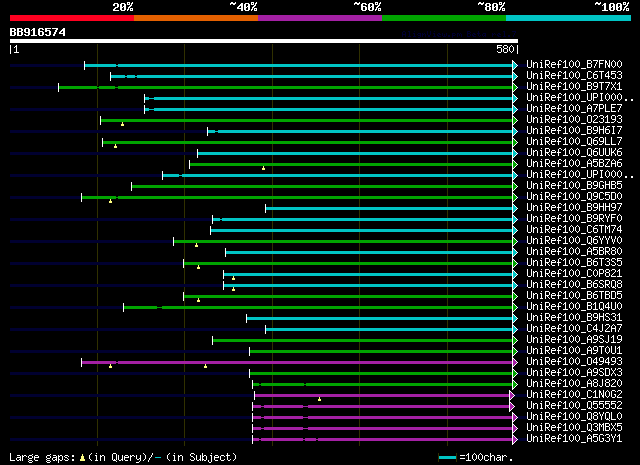Select the UniRef100_Q69LL7 label

[574, 141]
